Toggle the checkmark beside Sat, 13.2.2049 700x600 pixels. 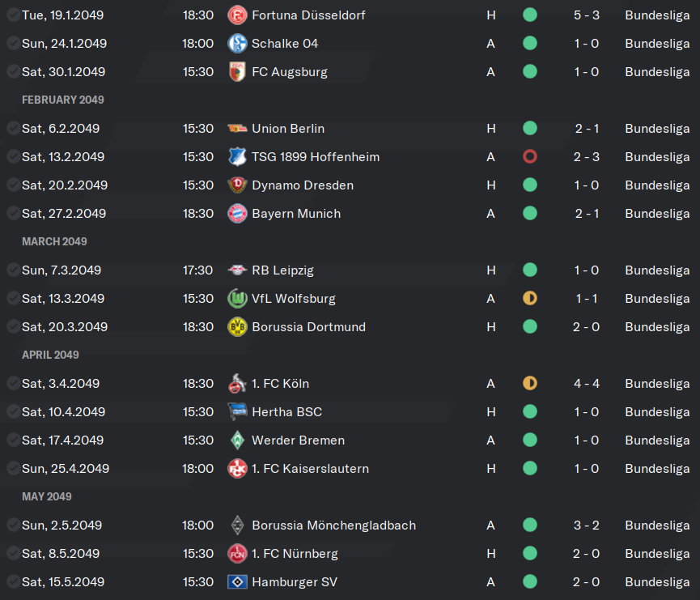click(14, 157)
